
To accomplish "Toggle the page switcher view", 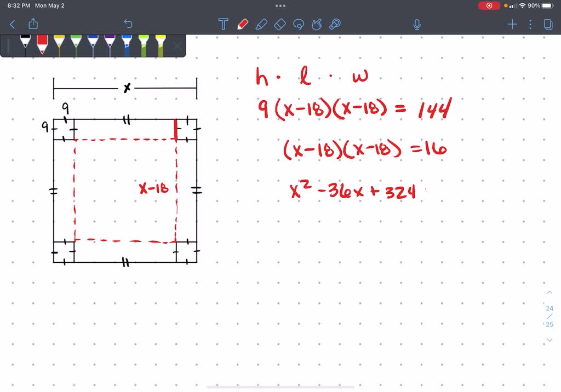I will point(547,24).
